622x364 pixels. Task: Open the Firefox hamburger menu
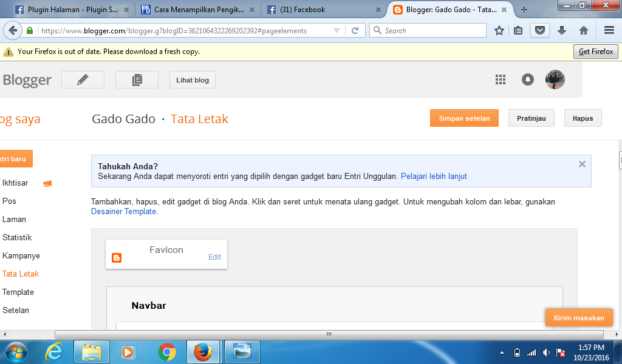[x=609, y=30]
